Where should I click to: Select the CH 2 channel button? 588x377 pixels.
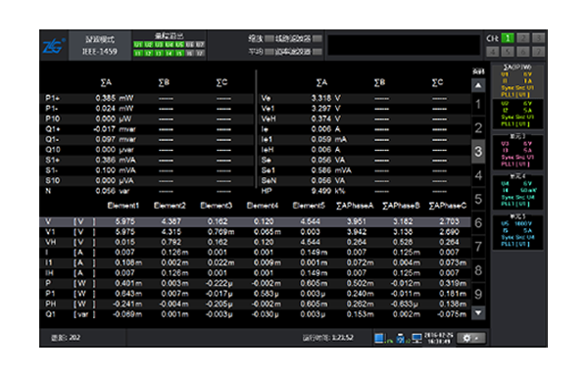click(522, 38)
